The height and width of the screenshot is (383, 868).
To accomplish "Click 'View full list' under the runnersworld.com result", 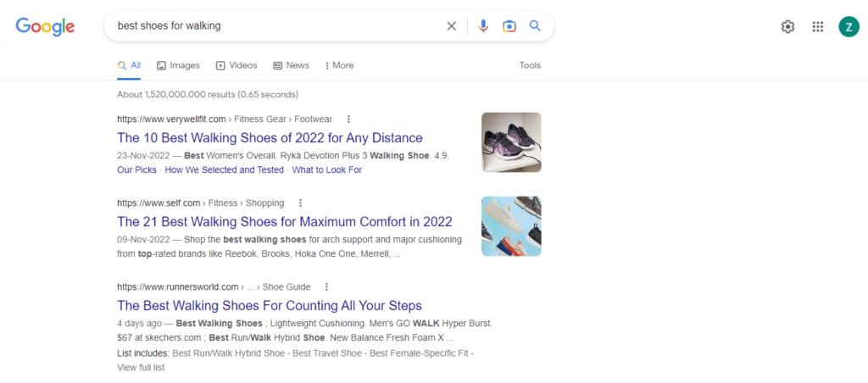I will click(x=141, y=368).
